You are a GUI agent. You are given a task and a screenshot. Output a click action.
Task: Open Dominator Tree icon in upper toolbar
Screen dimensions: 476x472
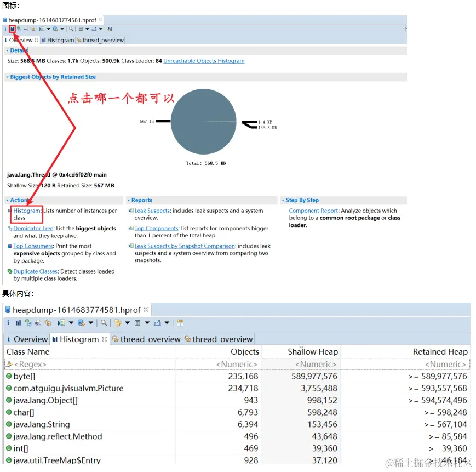(x=19, y=29)
